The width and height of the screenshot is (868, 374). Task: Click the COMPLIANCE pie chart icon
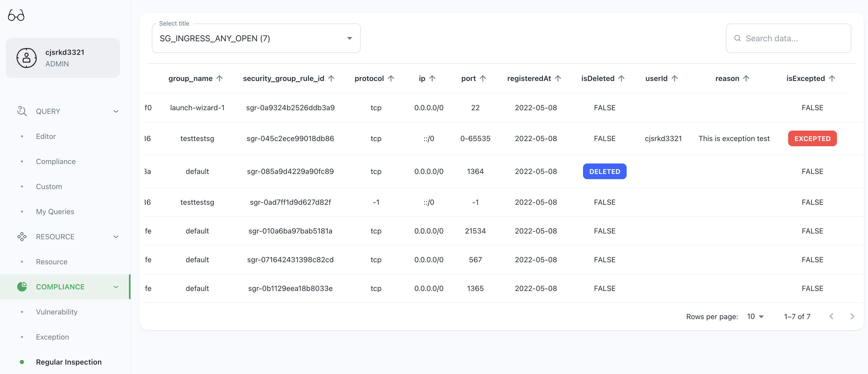tap(22, 287)
